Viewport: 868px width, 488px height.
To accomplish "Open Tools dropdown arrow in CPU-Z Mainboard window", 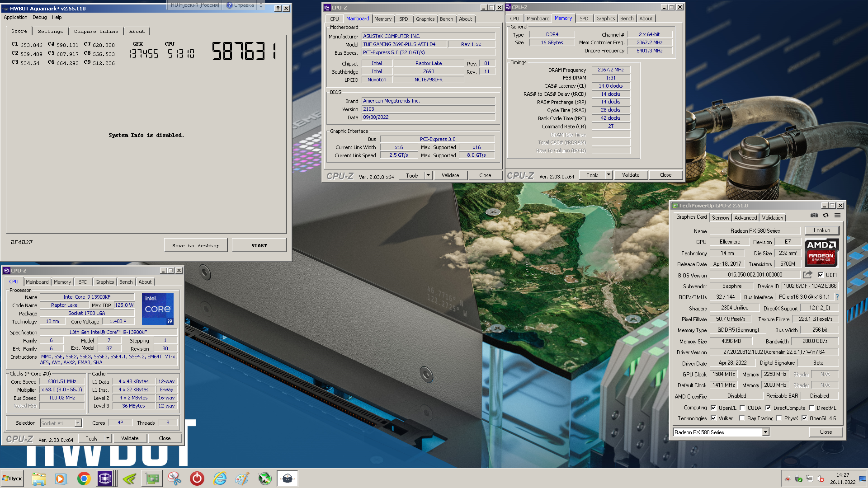I will 428,175.
